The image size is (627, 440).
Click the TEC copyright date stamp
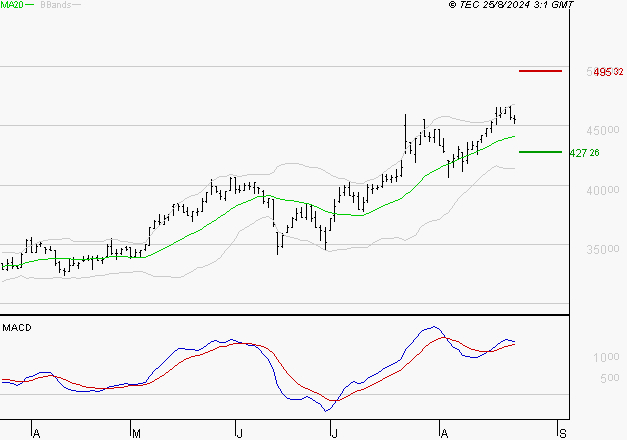[511, 5]
